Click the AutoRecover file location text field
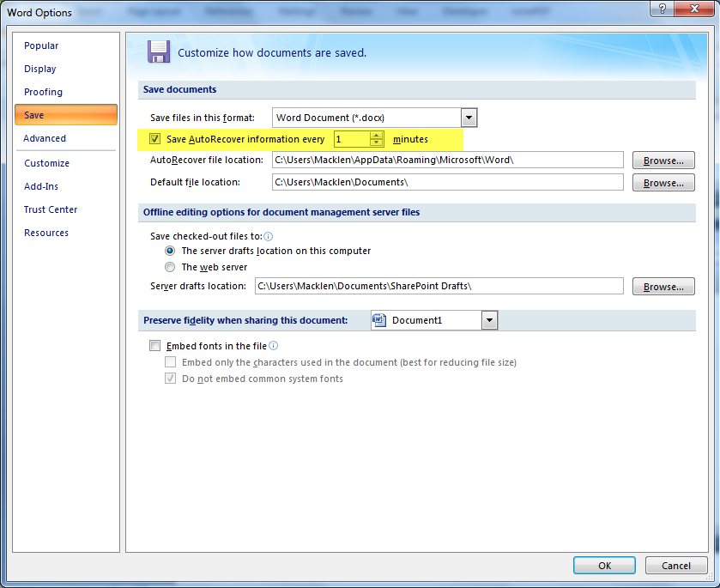720x588 pixels. click(x=448, y=160)
